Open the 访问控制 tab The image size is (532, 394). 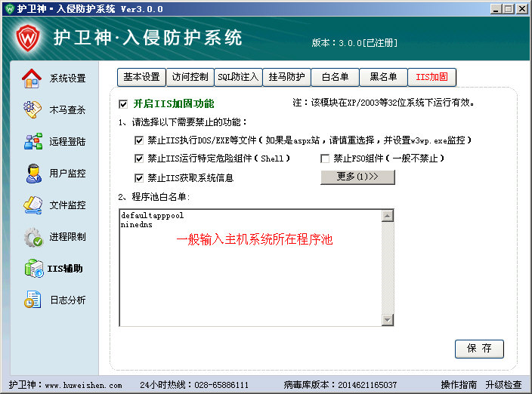[x=190, y=77]
